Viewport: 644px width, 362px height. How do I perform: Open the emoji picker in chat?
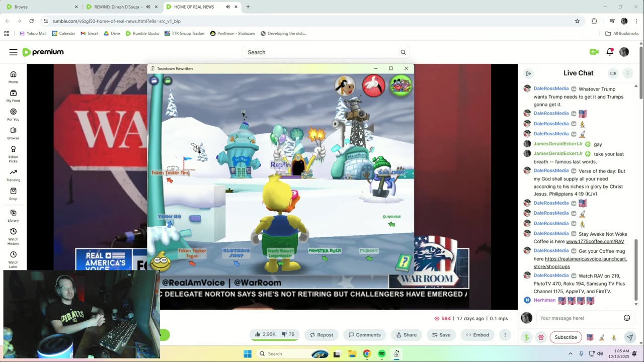627,318
